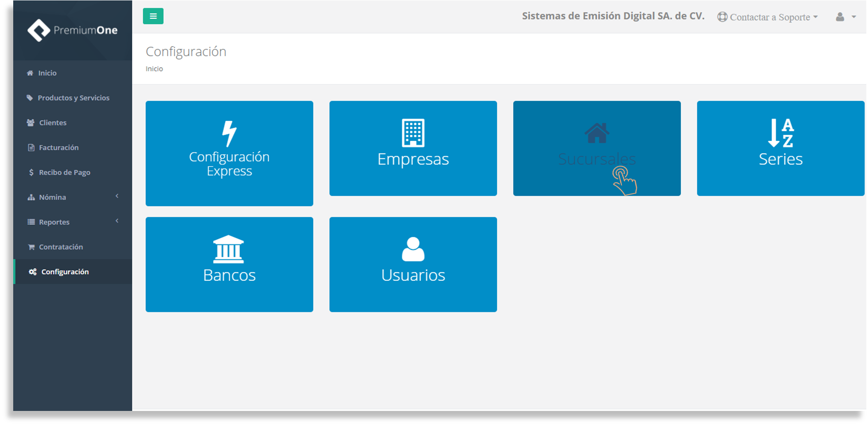The height and width of the screenshot is (425, 868).
Task: Open the Contratación menu item
Action: pyautogui.click(x=61, y=247)
